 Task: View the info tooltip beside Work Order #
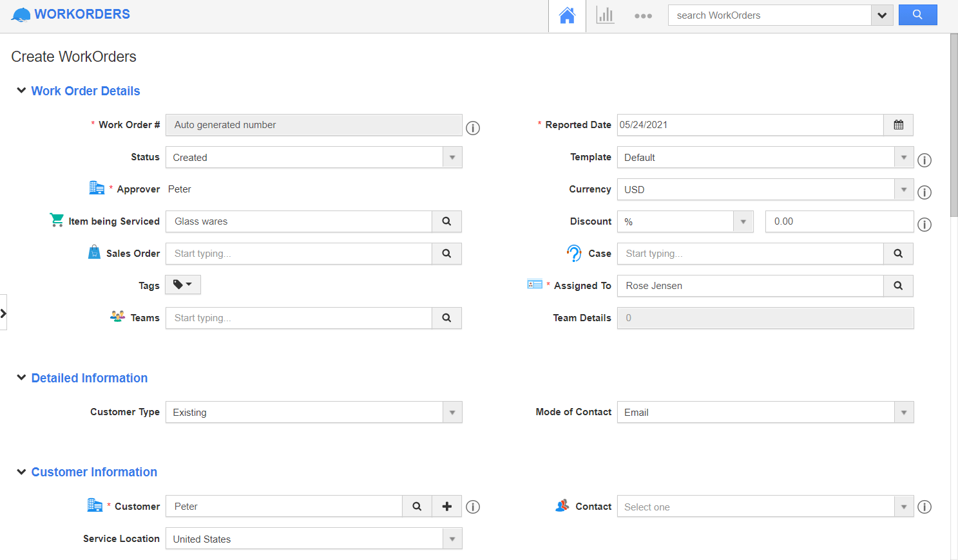click(473, 128)
